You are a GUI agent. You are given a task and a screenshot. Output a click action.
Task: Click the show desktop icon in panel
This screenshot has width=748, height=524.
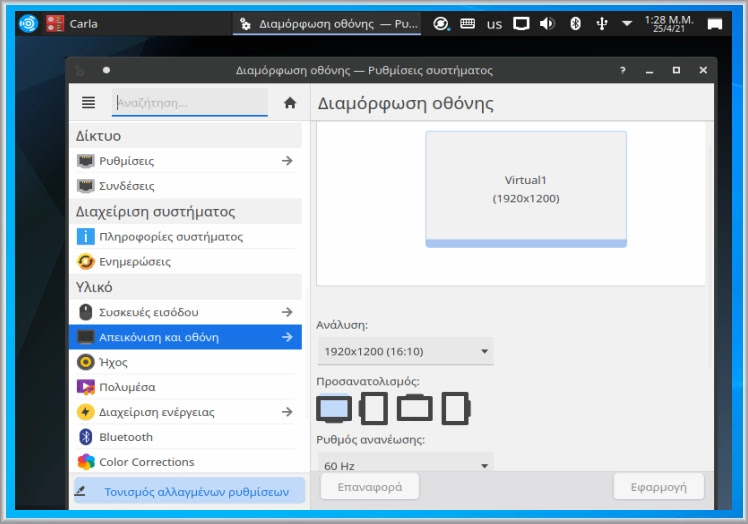click(x=715, y=24)
